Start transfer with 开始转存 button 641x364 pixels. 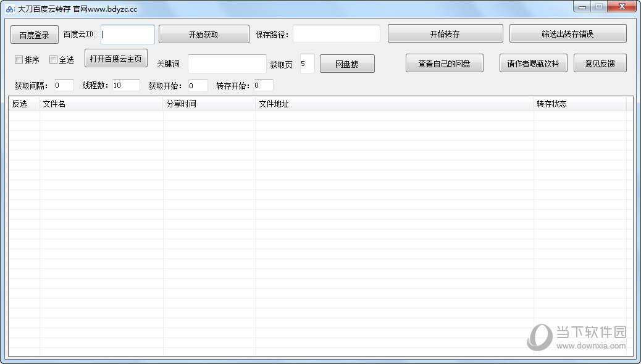(445, 33)
